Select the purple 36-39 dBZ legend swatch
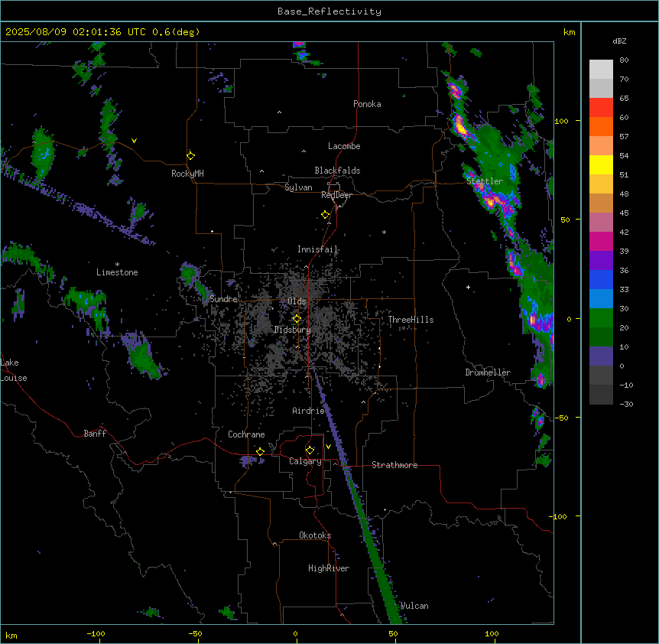The height and width of the screenshot is (644, 659). pos(601,261)
